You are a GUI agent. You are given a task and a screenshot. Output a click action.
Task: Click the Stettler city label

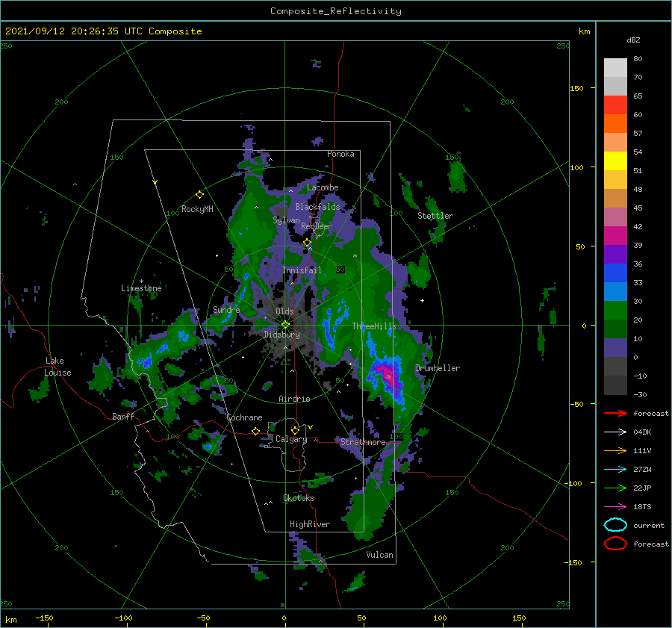click(435, 216)
